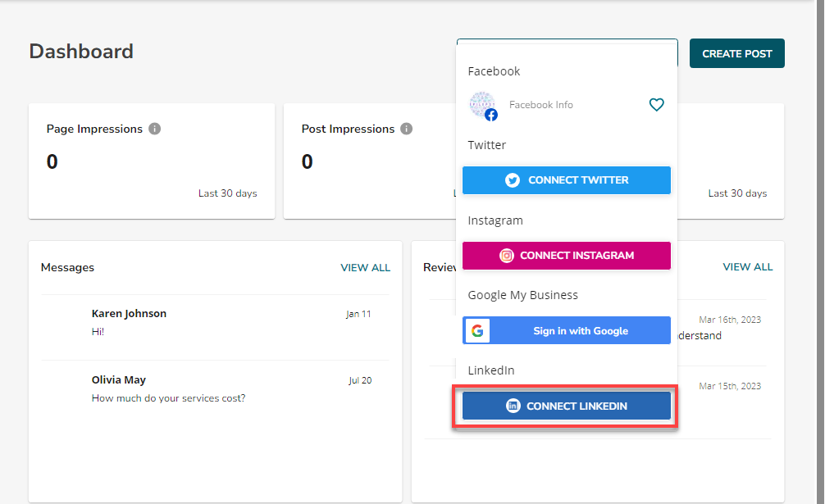Click the Create Post button
This screenshot has width=825, height=504.
point(736,53)
